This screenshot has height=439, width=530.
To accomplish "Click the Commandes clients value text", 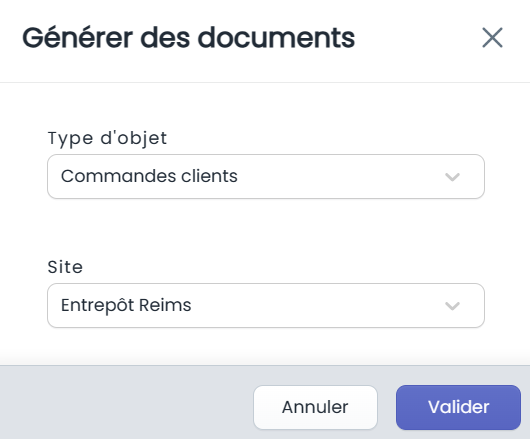I will coord(149,176).
